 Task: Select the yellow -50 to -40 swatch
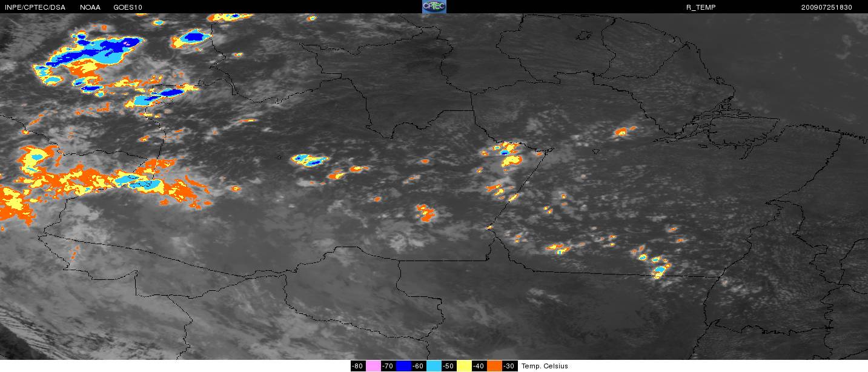pyautogui.click(x=464, y=366)
